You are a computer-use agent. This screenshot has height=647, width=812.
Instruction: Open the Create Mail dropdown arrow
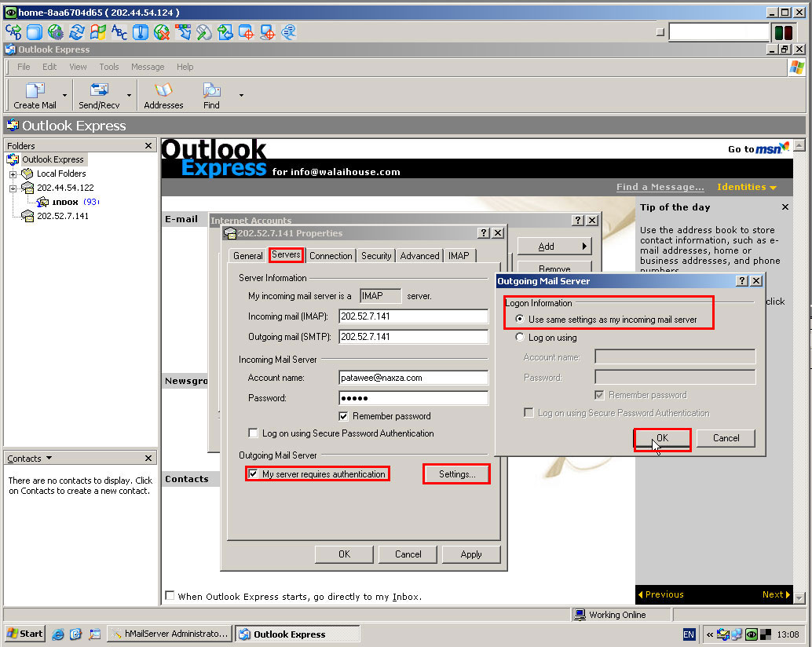tap(64, 96)
